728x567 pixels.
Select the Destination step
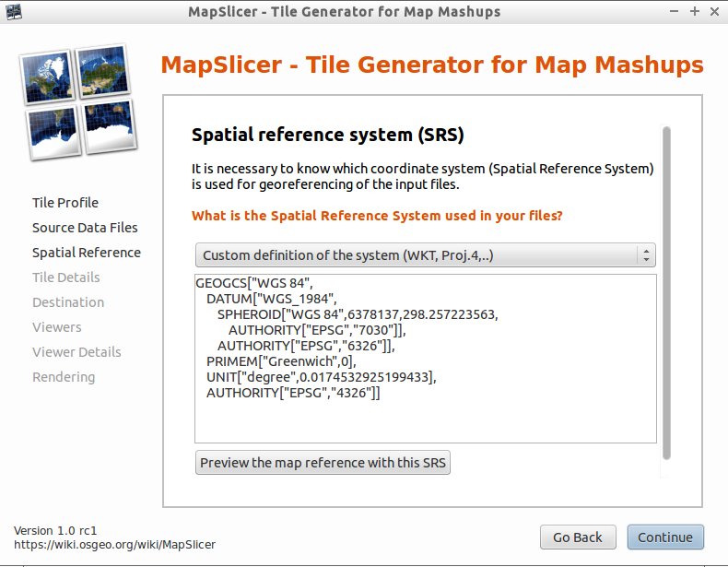[68, 302]
